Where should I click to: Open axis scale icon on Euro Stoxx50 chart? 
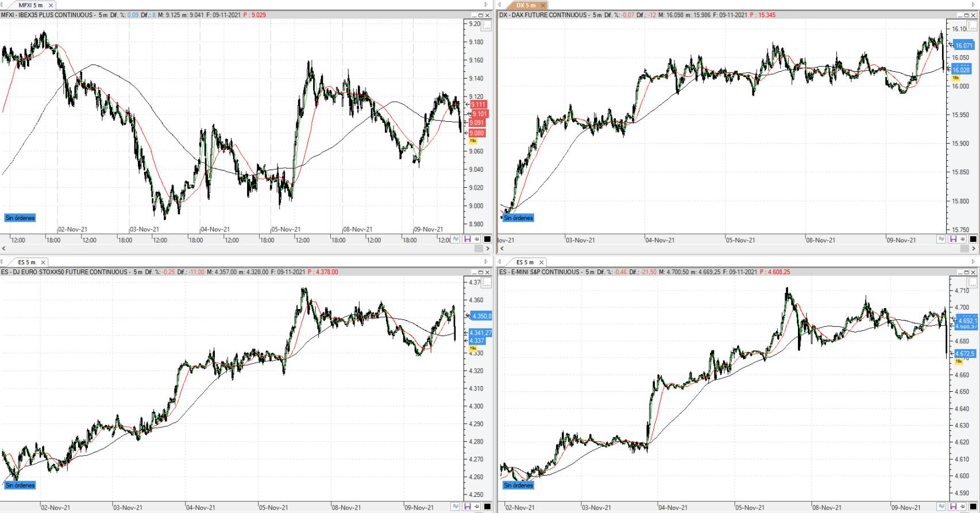[x=487, y=283]
